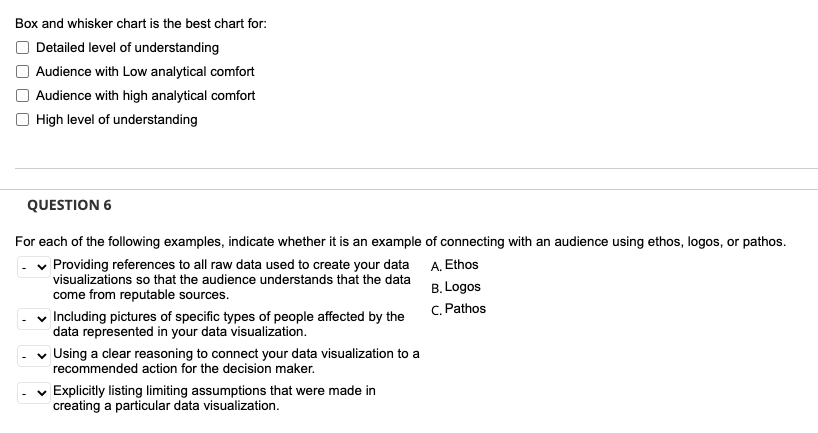Click the "C. Pathos" answer option
Image resolution: width=818 pixels, height=433 pixels.
pos(459,309)
